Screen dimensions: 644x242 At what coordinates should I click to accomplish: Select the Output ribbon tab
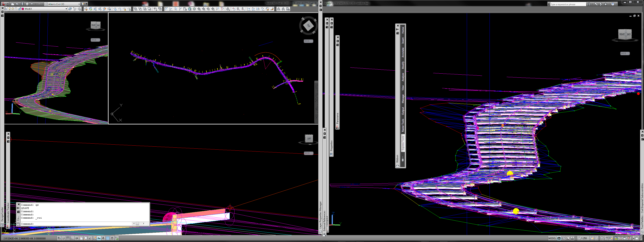click(403, 111)
